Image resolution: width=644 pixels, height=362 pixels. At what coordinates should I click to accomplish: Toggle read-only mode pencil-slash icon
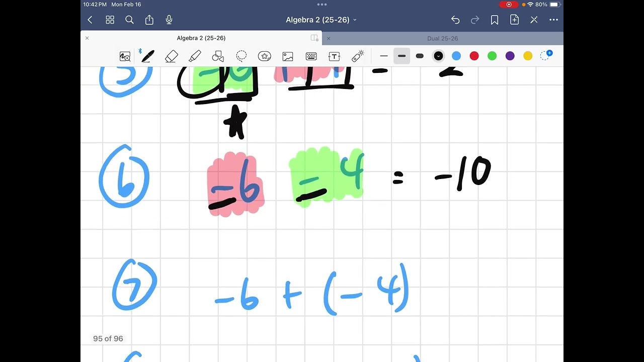pyautogui.click(x=534, y=20)
